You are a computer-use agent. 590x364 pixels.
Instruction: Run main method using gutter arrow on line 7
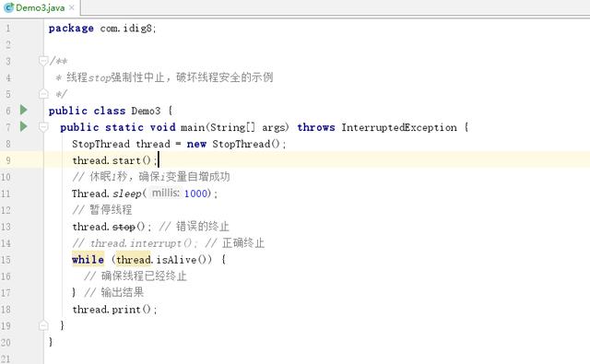coord(24,126)
